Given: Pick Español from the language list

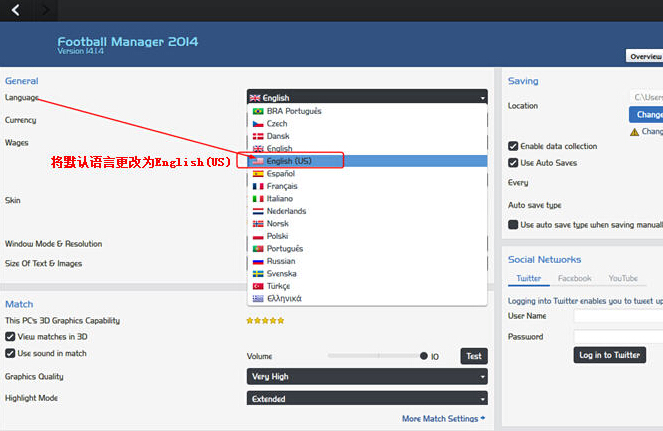Looking at the screenshot, I should coord(367,174).
